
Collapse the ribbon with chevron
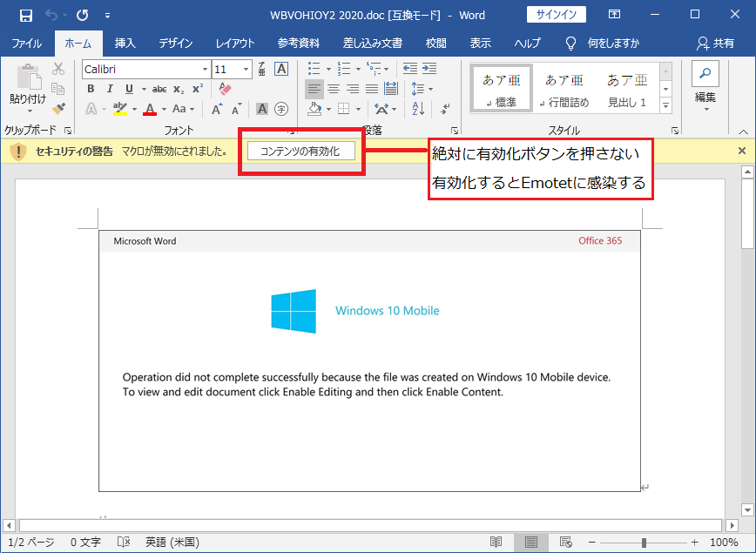pyautogui.click(x=743, y=132)
